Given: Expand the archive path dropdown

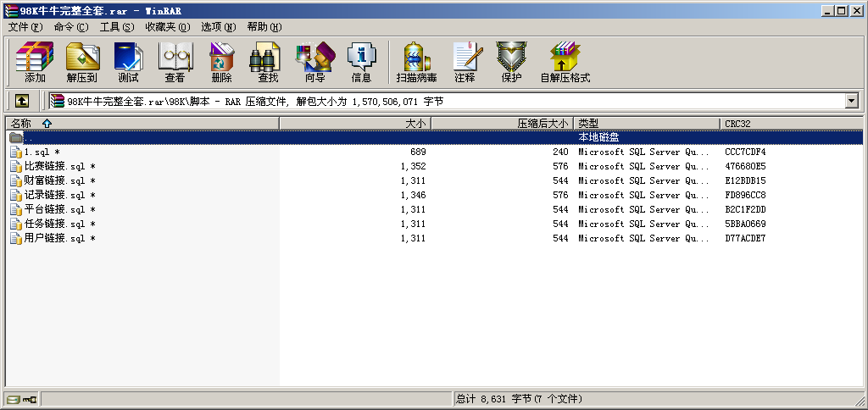Looking at the screenshot, I should [852, 101].
